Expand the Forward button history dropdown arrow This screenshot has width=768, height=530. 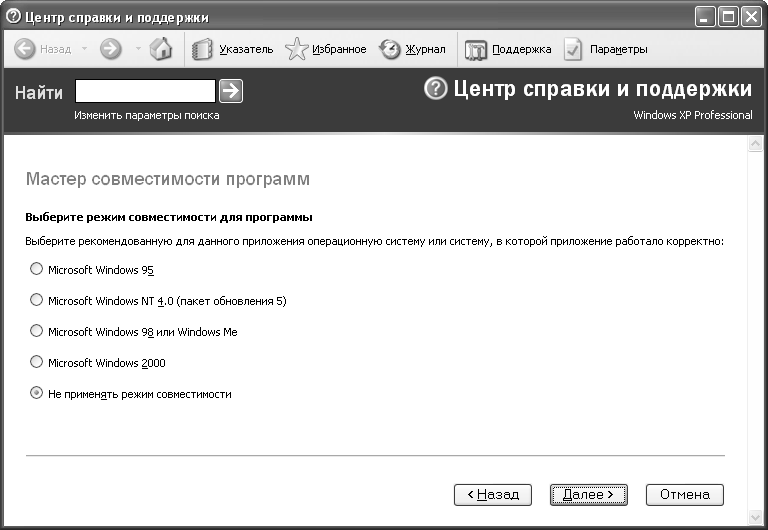coord(137,49)
